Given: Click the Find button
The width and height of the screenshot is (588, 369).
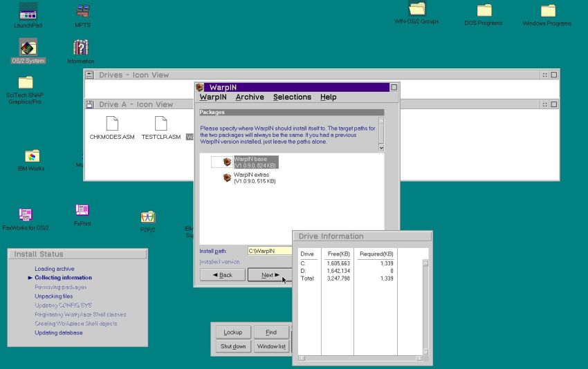Looking at the screenshot, I should click(x=271, y=332).
